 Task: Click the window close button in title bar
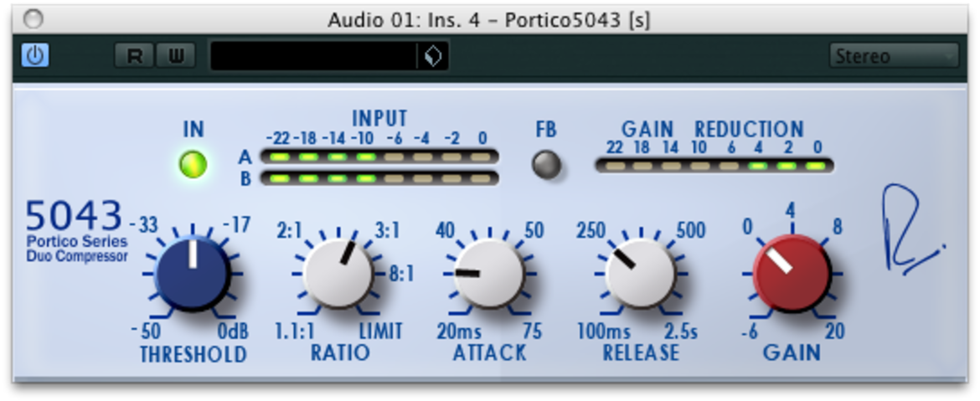[x=34, y=19]
